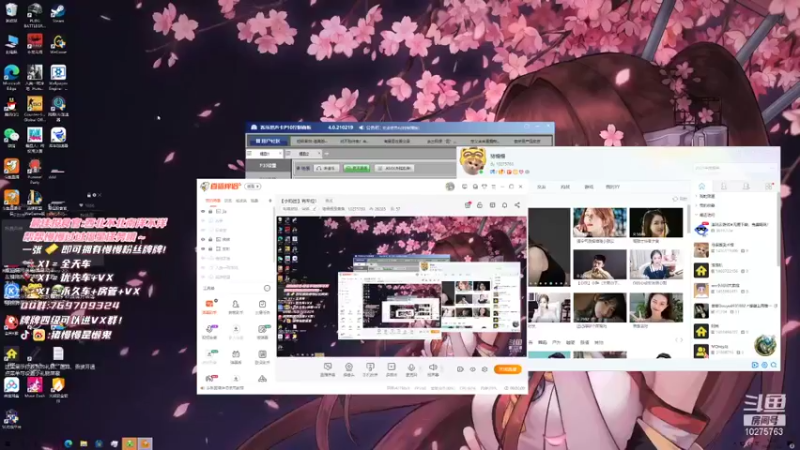Image resolution: width=800 pixels, height=450 pixels.
Task: Open the WeChat desktop icon
Action: pyautogui.click(x=11, y=135)
